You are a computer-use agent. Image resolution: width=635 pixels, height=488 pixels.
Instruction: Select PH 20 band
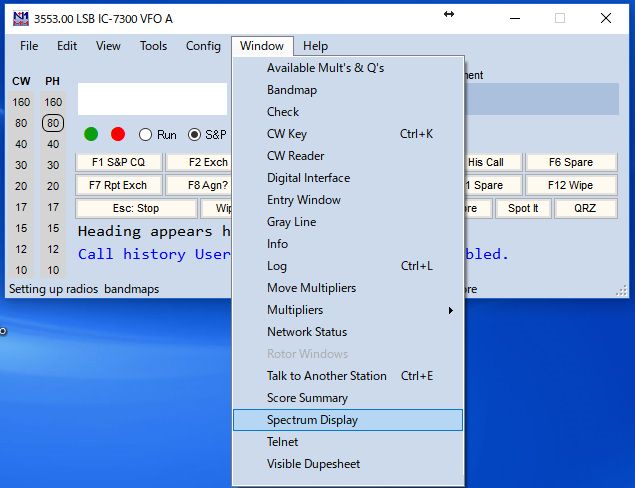[x=53, y=186]
